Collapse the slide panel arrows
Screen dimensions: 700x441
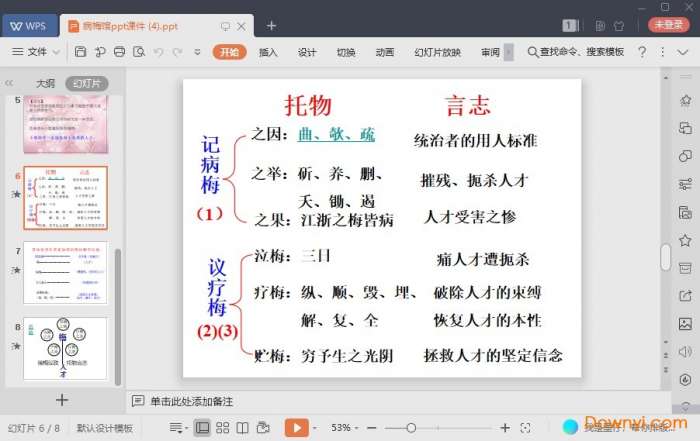9,83
